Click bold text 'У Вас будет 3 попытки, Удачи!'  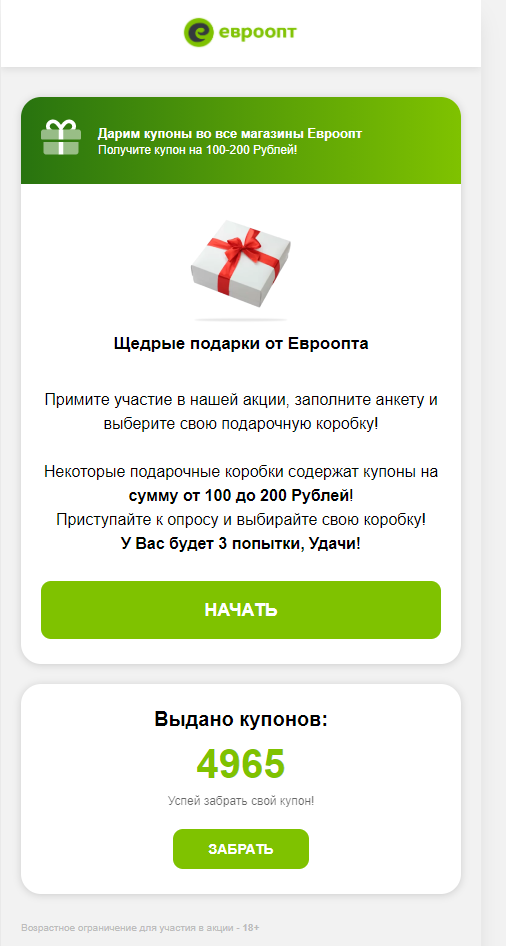pos(241,544)
